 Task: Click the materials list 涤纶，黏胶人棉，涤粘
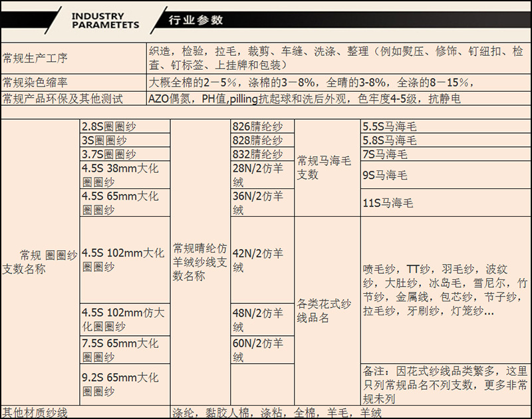pos(351,412)
